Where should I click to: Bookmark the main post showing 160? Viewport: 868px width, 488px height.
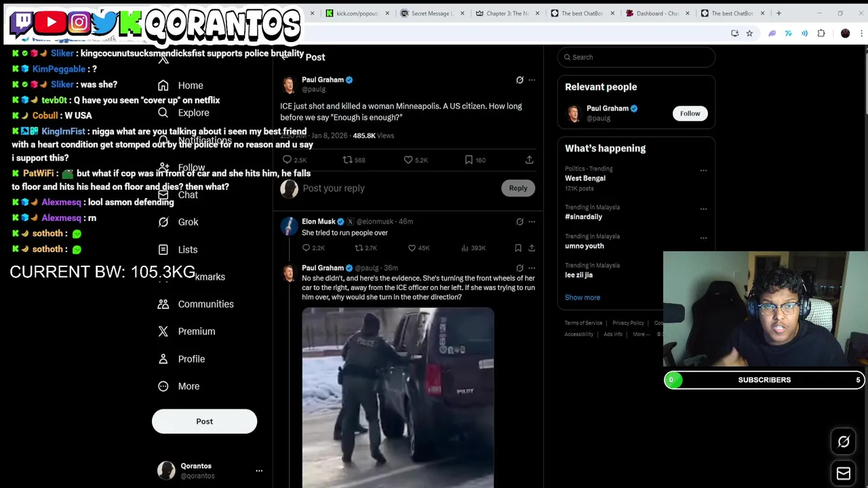tap(475, 160)
